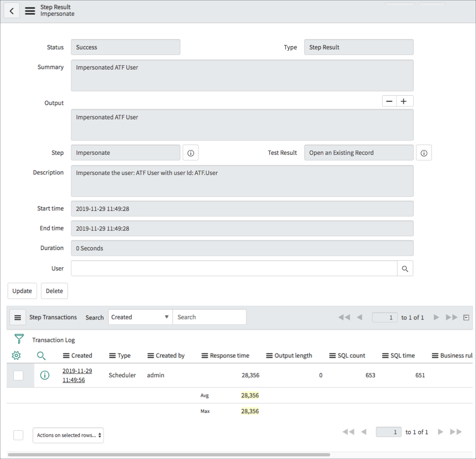Open the User lookup magnifier
476x459 pixels.
coord(404,268)
